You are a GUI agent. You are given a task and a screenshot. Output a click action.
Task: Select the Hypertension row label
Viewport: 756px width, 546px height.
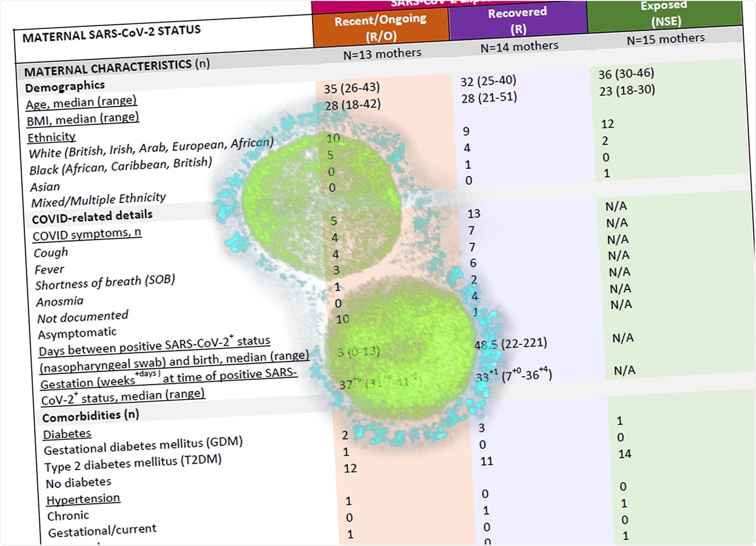click(x=83, y=498)
